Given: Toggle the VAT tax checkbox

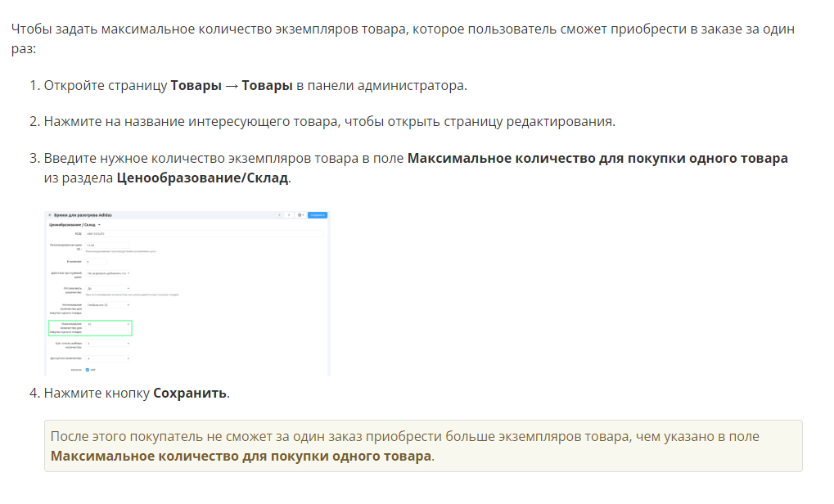Looking at the screenshot, I should tap(88, 370).
